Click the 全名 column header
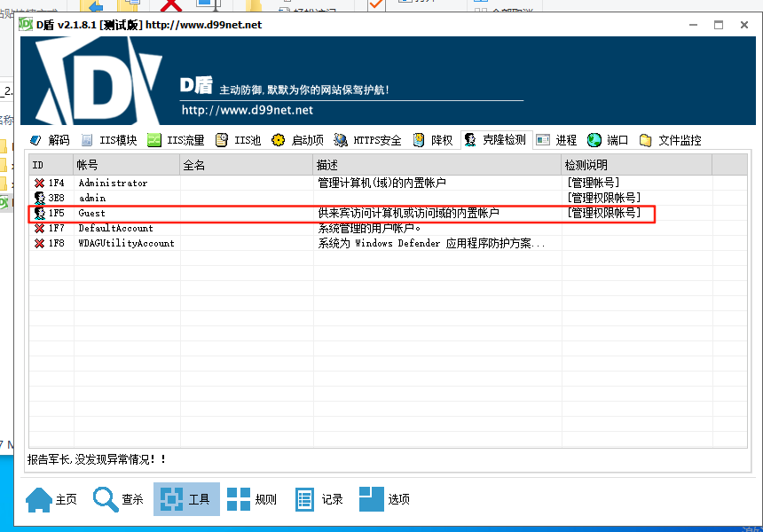Screen dimensions: 763x532 pos(247,165)
